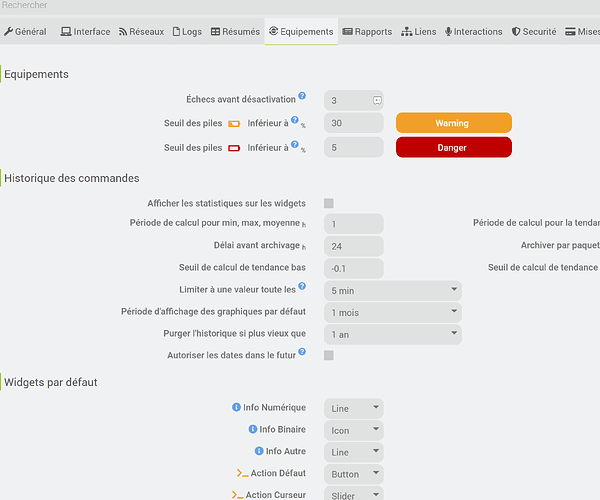Click info icon beside Info Numérique
Viewport: 600px width, 500px height.
click(x=237, y=408)
